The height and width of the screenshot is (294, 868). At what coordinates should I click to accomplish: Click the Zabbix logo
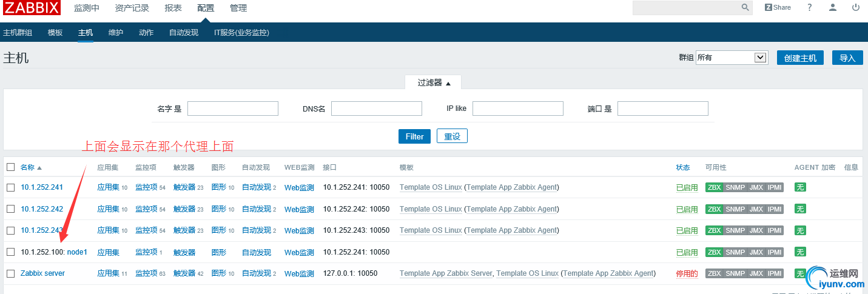(x=32, y=8)
